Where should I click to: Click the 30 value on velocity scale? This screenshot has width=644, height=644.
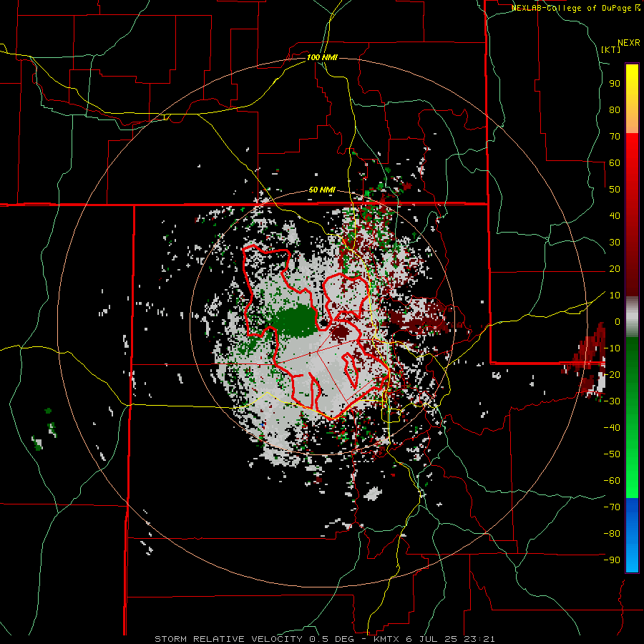click(615, 243)
